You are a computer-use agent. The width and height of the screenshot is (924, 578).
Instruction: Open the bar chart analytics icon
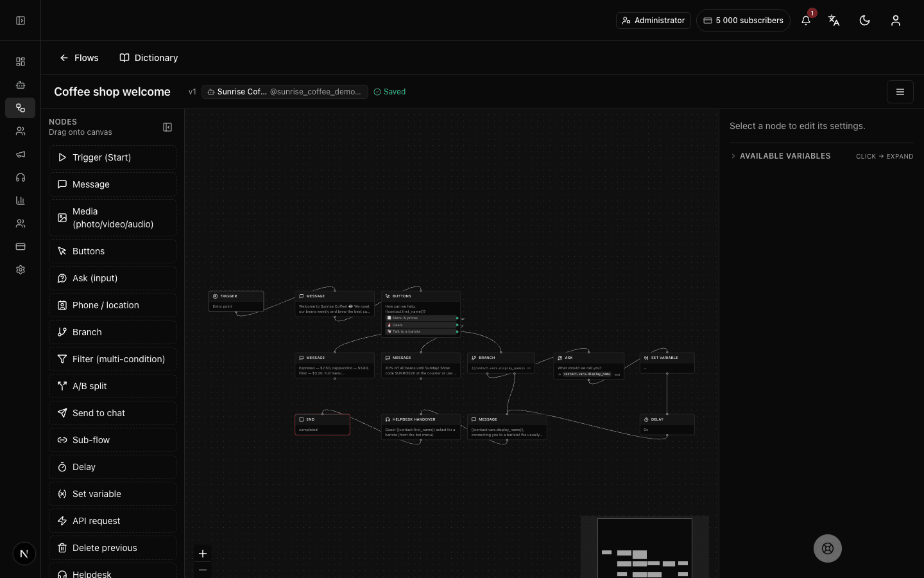[21, 200]
